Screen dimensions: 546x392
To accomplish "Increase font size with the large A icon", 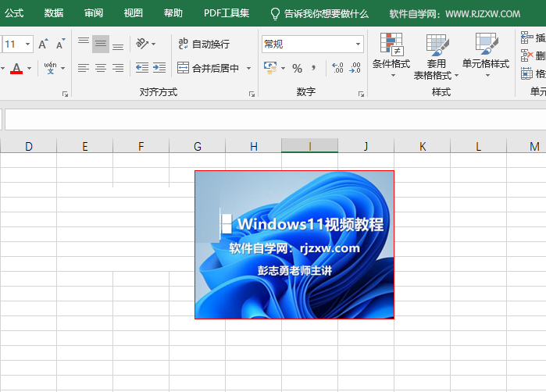I will point(43,45).
